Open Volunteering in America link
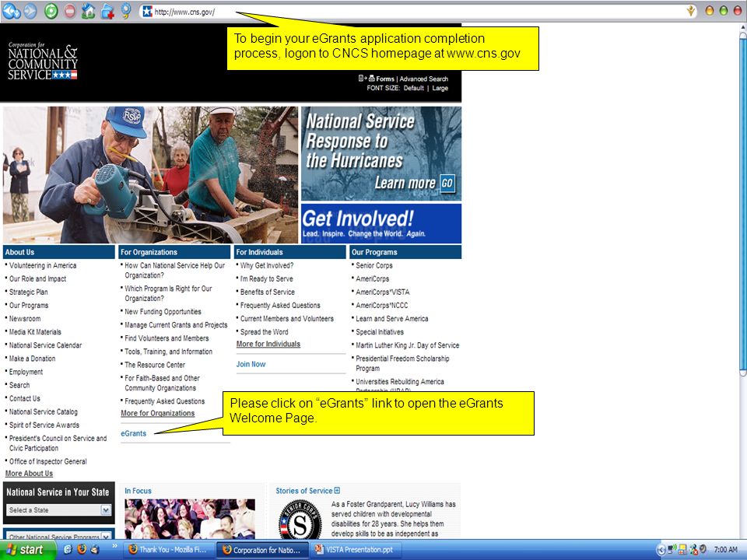 coord(43,266)
